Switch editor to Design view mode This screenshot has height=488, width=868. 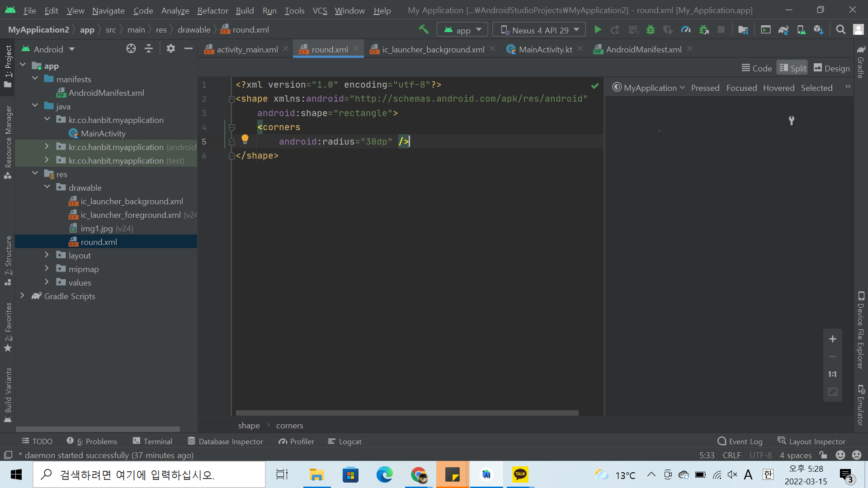tap(831, 68)
